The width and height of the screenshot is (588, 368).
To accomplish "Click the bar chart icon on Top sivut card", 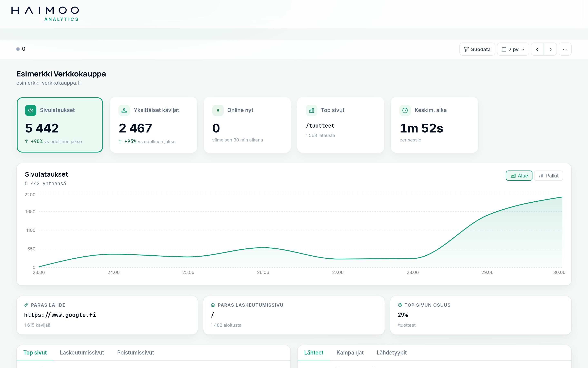I will coord(312,110).
